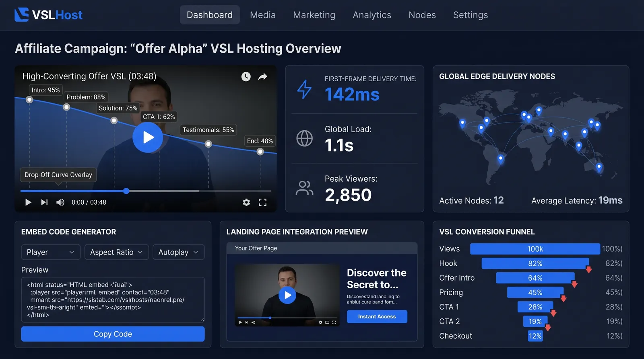
Task: Click the main video progress bar handle
Action: click(126, 191)
